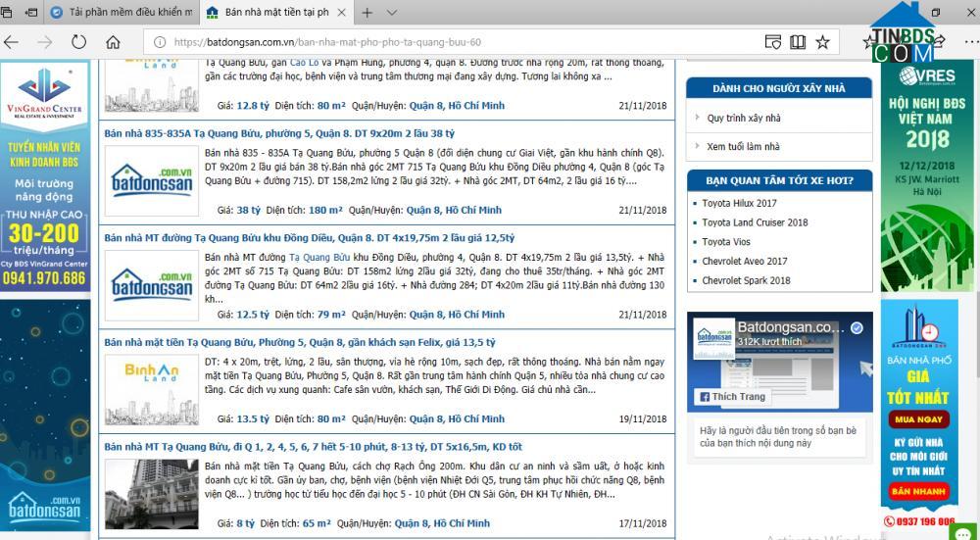Image resolution: width=980 pixels, height=540 pixels.
Task: Close the Bán nhà mặt tiền tab
Action: pyautogui.click(x=342, y=13)
